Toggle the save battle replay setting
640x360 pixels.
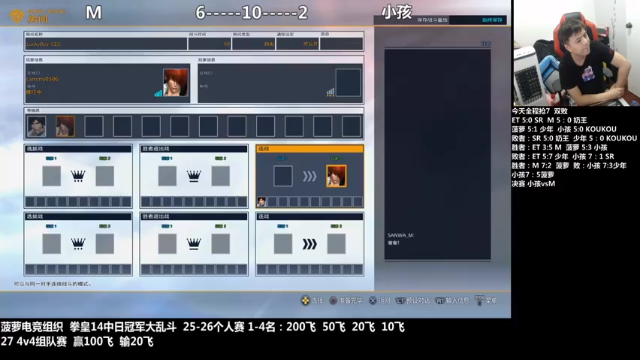click(478, 20)
